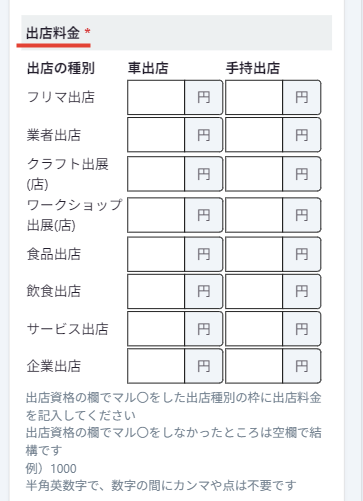Image resolution: width=363 pixels, height=501 pixels.
Task: Select the 企業出店 手持出店 fee input
Action: pyautogui.click(x=254, y=366)
